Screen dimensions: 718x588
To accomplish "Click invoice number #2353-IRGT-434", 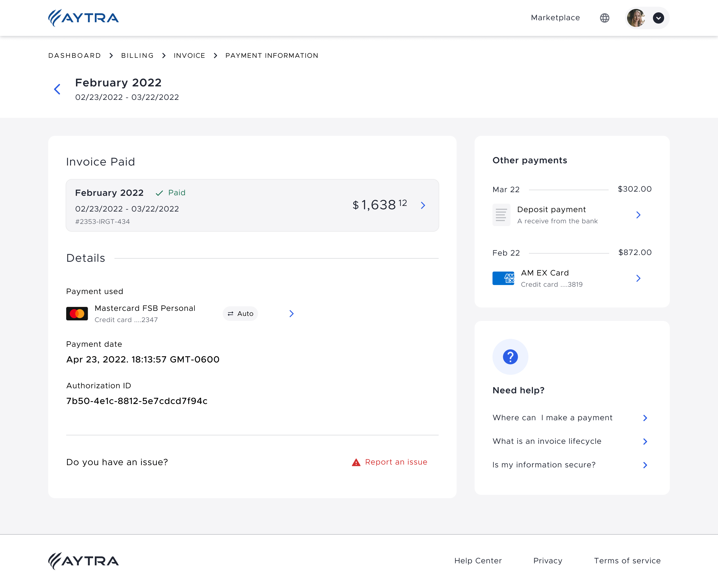I will point(103,222).
